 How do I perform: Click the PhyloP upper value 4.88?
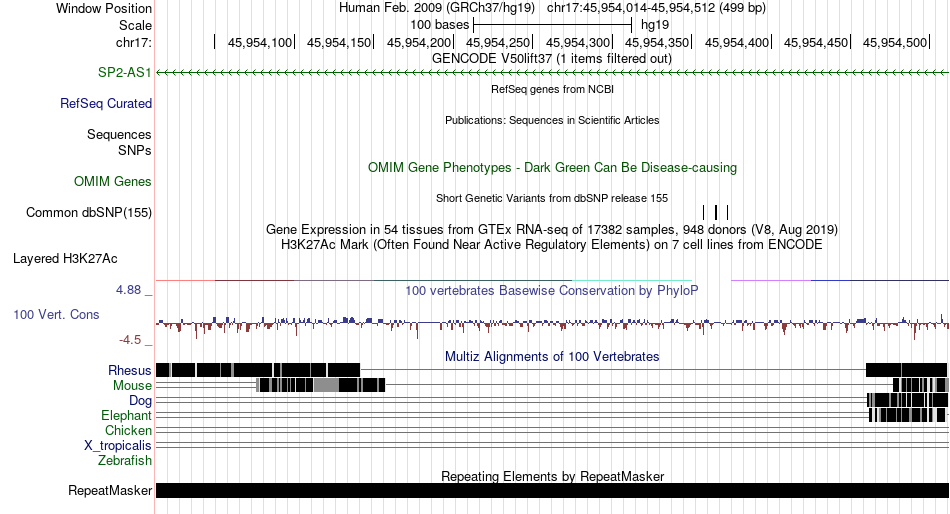(128, 290)
